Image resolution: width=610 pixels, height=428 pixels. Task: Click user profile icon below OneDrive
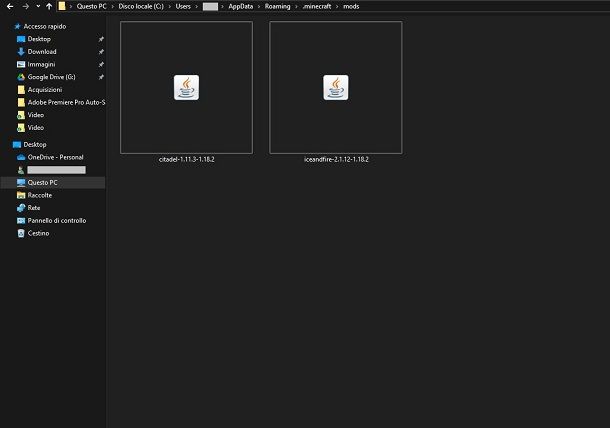click(21, 170)
